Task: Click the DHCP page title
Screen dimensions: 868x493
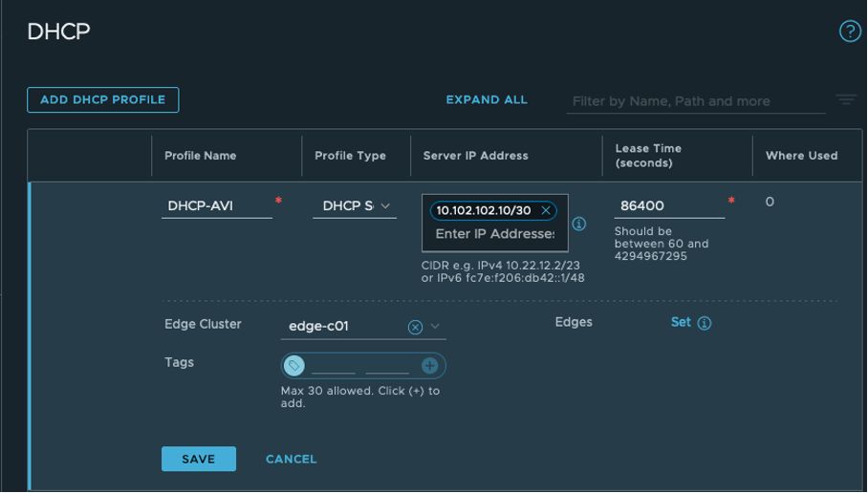Action: point(58,32)
